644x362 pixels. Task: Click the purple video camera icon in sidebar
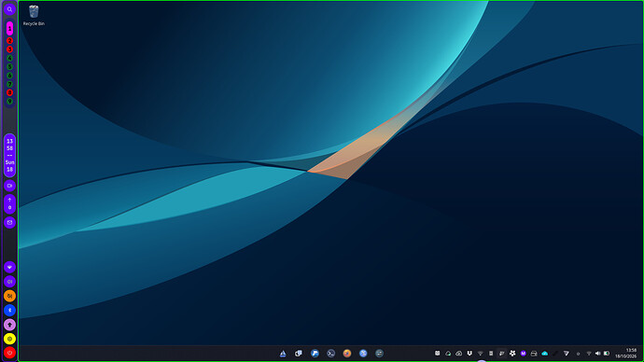click(x=9, y=186)
